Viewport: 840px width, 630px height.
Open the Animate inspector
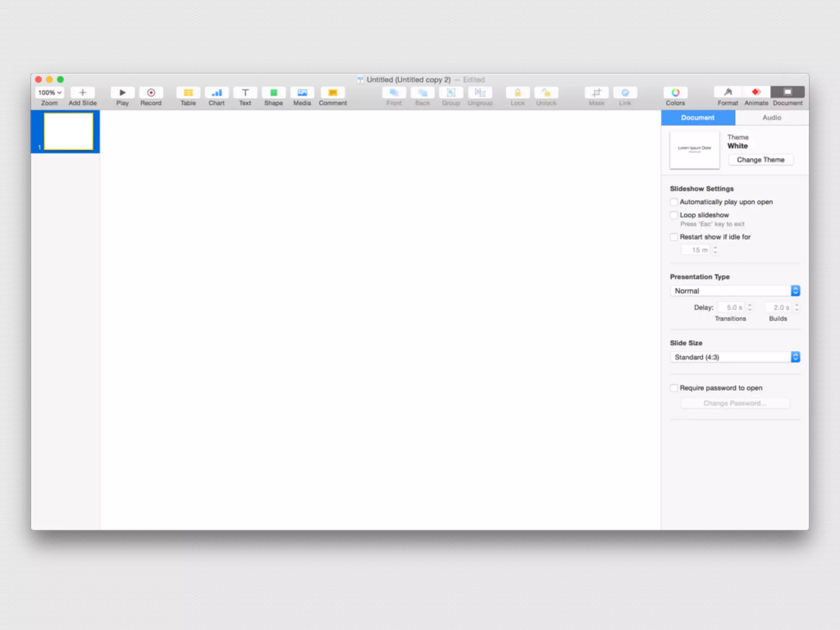756,92
